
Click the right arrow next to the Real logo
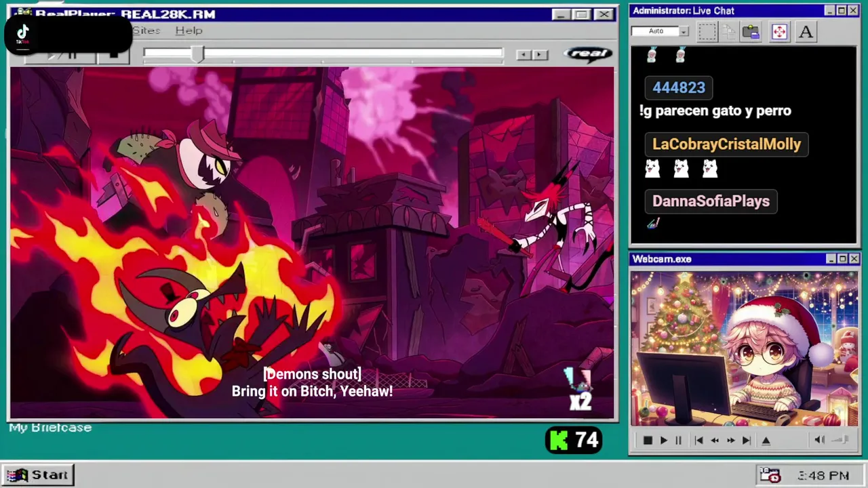pos(540,54)
